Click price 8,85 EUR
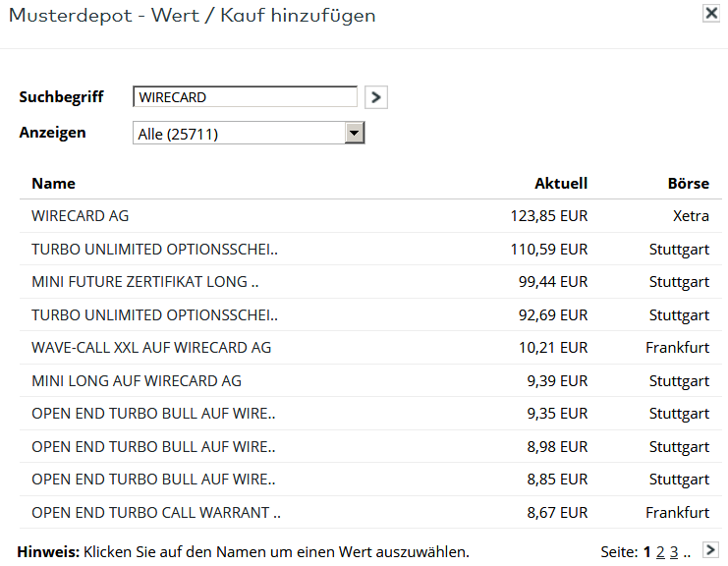 point(557,480)
